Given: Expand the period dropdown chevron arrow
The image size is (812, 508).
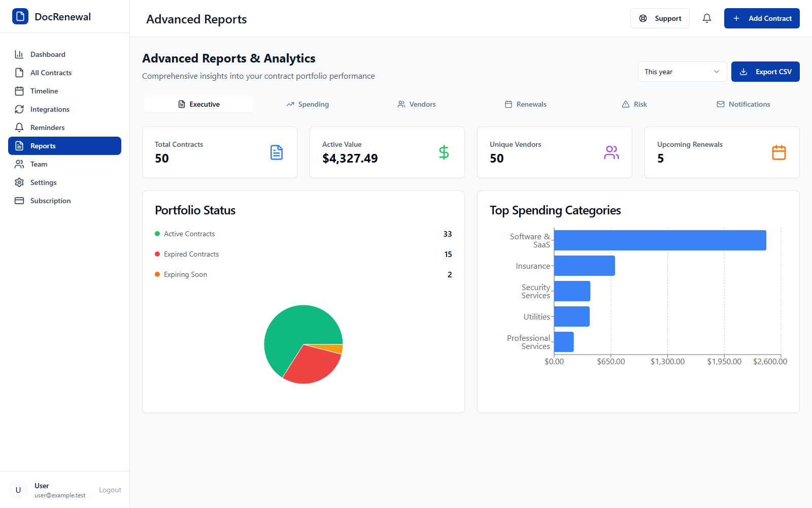Looking at the screenshot, I should click(717, 72).
